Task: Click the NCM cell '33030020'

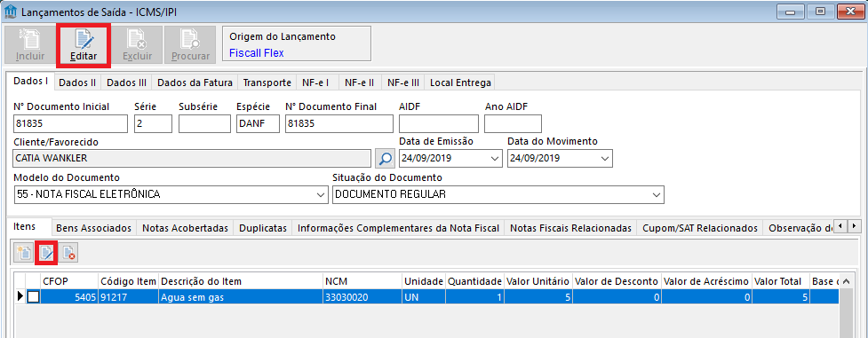Action: pos(362,296)
